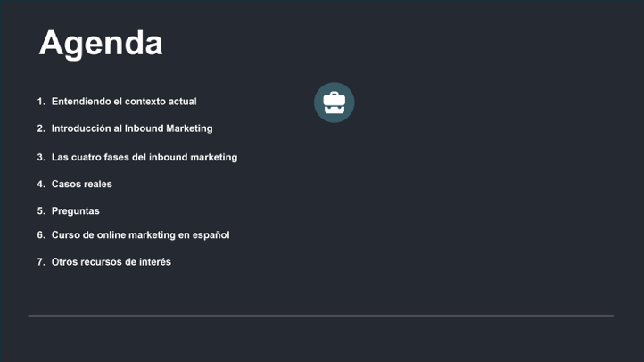Image resolution: width=644 pixels, height=362 pixels.
Task: Go to the Casos reales item
Action: 82,184
